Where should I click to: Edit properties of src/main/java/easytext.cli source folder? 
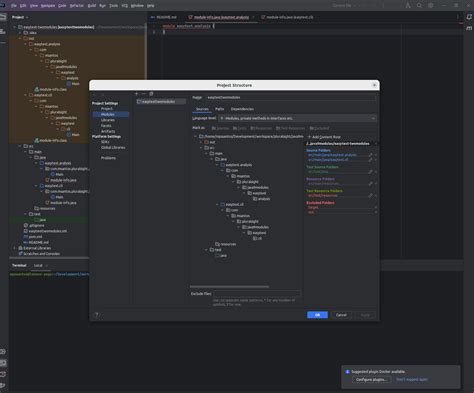click(x=370, y=160)
